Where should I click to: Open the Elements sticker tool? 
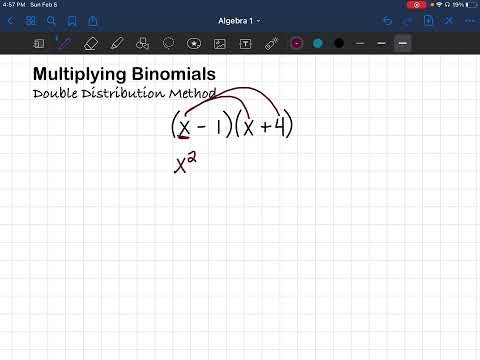point(194,43)
